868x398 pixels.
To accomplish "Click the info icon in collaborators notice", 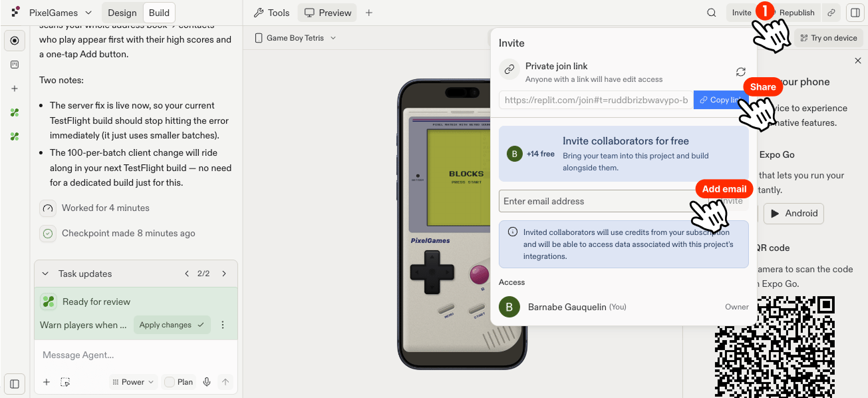I will [x=513, y=232].
